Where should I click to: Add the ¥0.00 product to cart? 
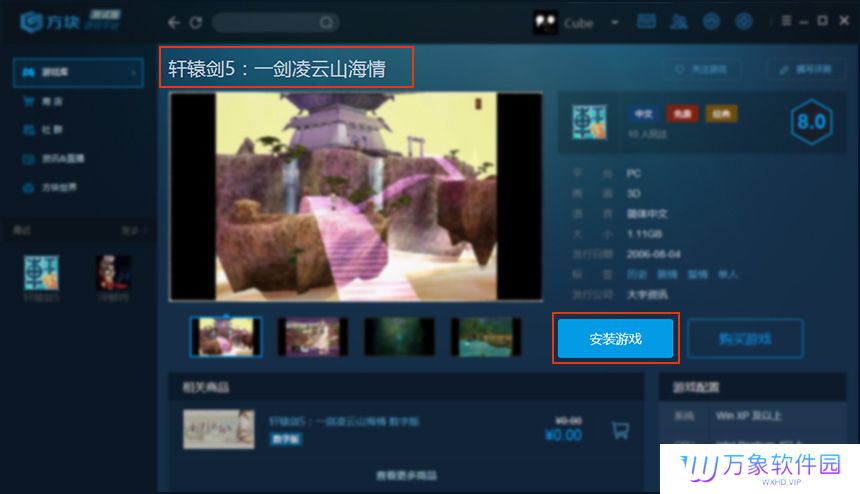coord(620,430)
